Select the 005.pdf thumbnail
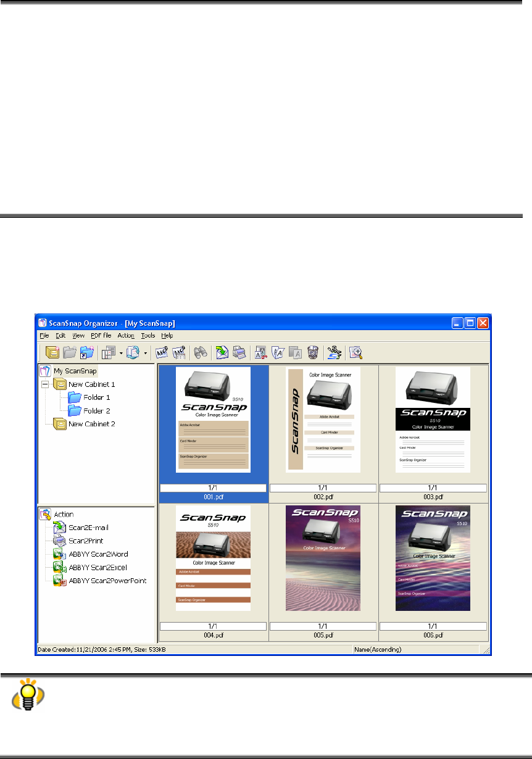 323,558
